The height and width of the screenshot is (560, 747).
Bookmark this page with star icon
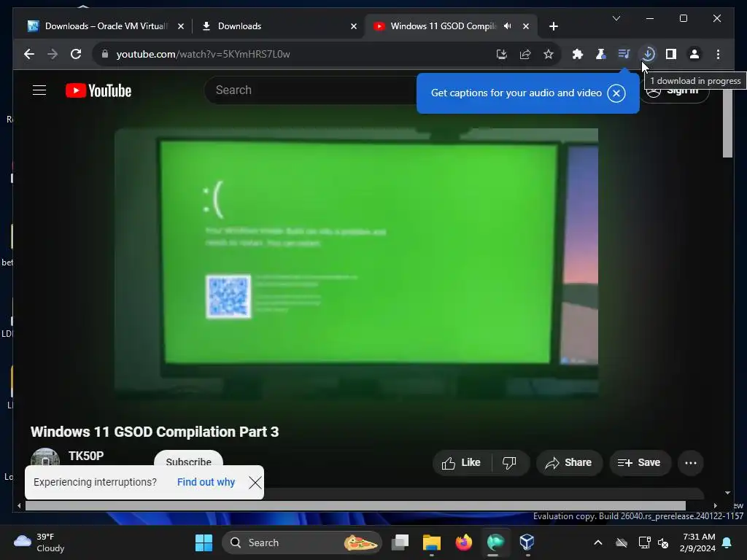549,54
